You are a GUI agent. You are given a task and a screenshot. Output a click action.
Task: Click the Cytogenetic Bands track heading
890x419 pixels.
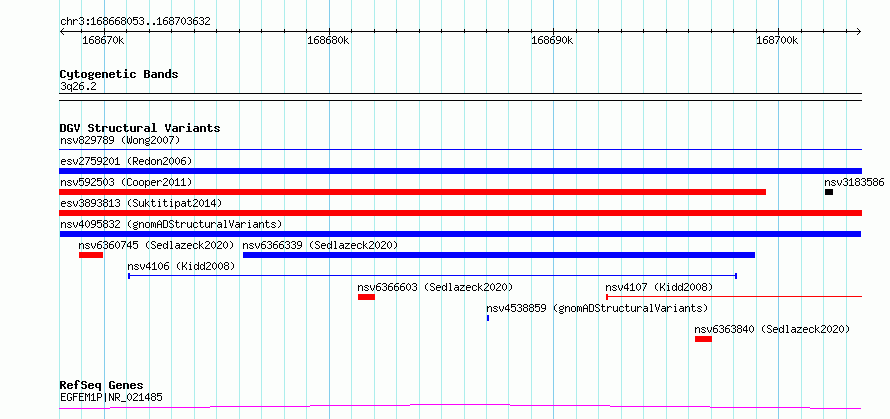click(119, 74)
